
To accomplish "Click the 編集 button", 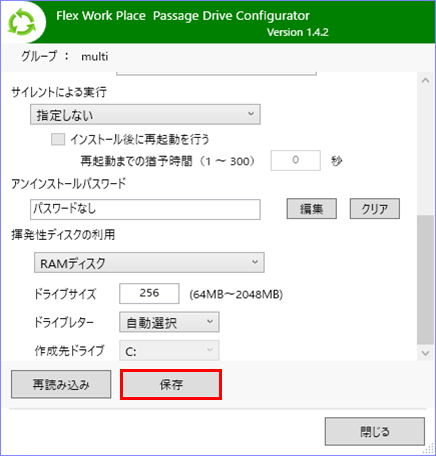I will click(x=312, y=209).
